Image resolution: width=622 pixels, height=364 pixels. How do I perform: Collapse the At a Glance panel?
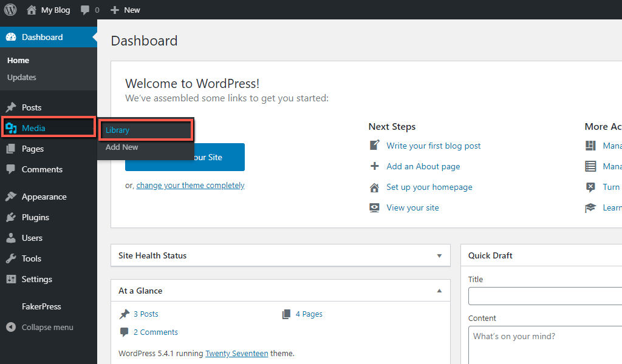439,291
